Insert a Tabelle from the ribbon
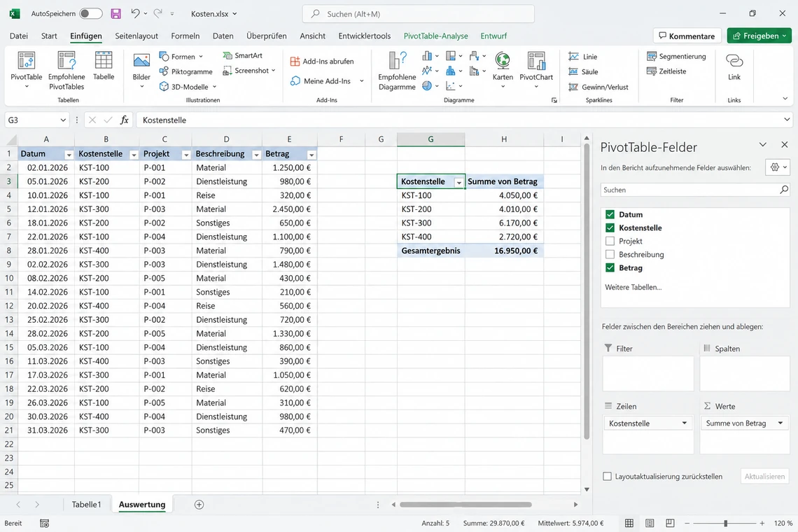The height and width of the screenshot is (532, 798). tap(104, 66)
